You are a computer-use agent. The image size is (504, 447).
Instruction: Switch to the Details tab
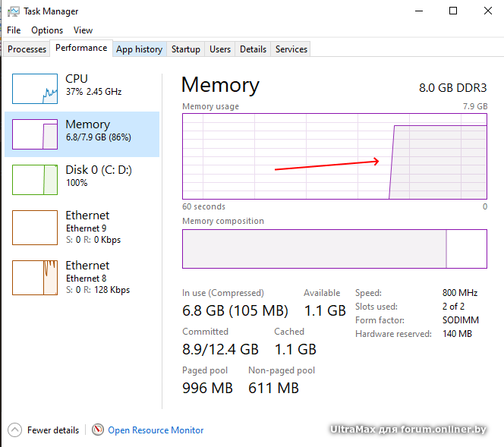click(x=253, y=49)
